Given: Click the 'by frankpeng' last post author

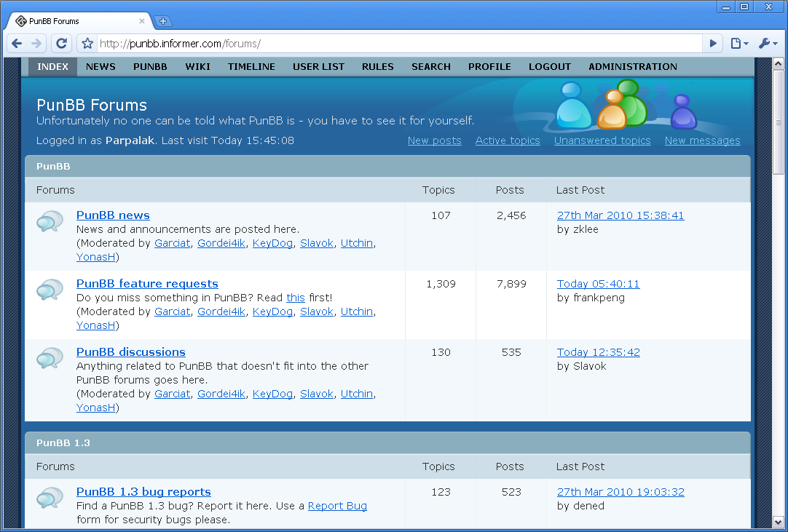Looking at the screenshot, I should [x=591, y=298].
